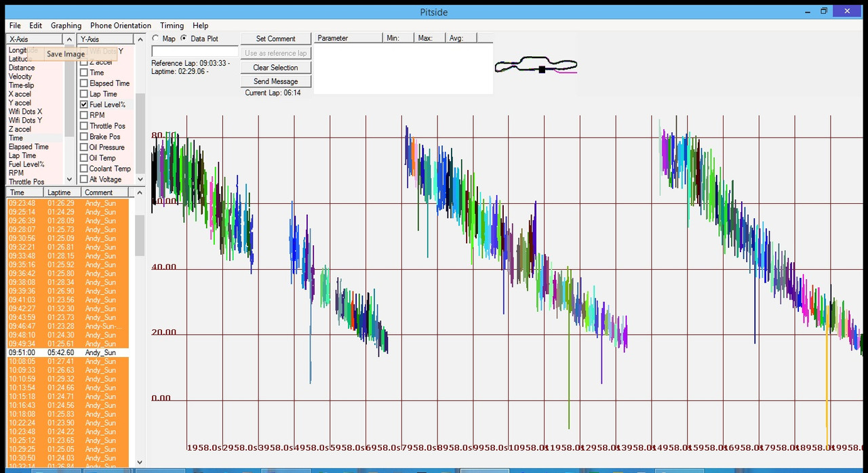Open the Help menu
Image resolution: width=868 pixels, height=473 pixels.
(200, 26)
